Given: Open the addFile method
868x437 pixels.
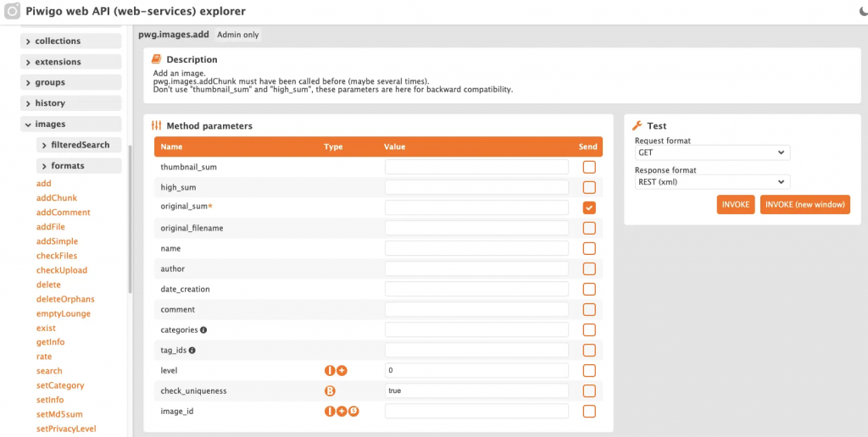Looking at the screenshot, I should tap(50, 227).
